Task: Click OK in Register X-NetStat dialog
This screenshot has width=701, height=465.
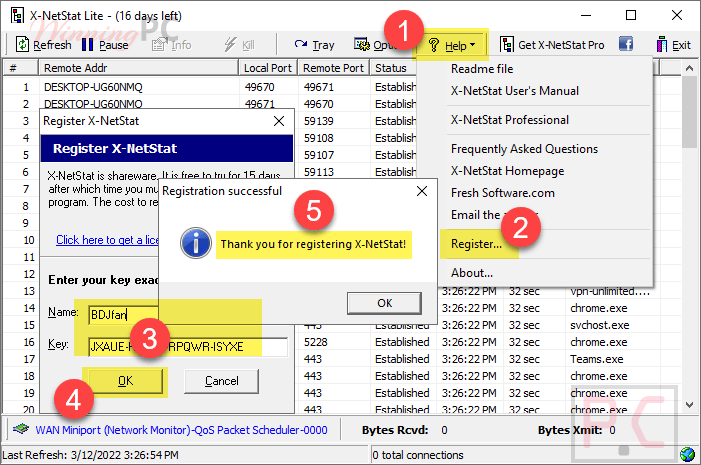Action: [125, 381]
